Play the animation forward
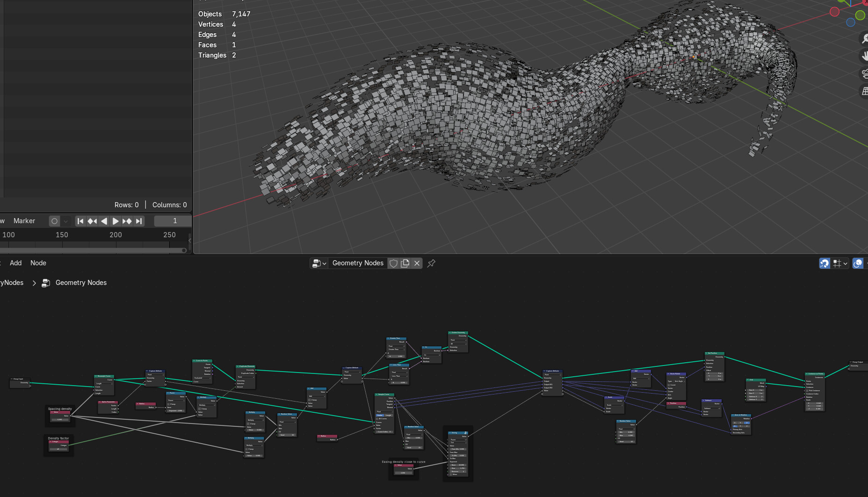The image size is (868, 497). click(116, 221)
